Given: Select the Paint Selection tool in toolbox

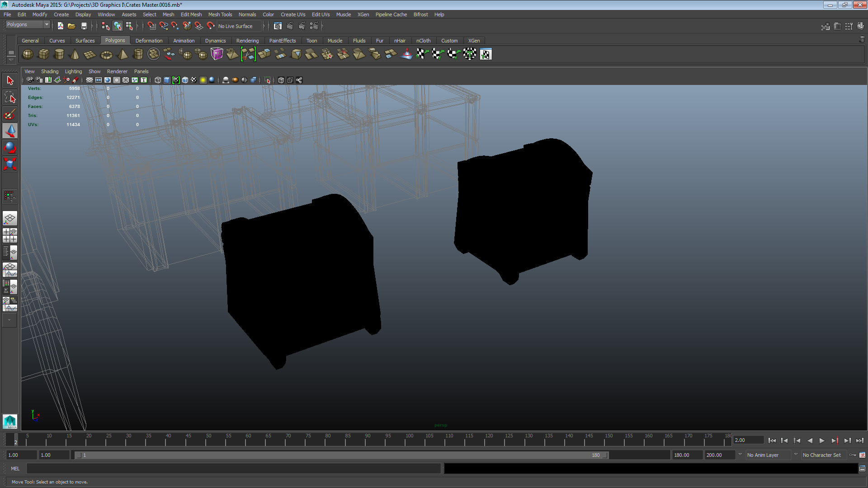Looking at the screenshot, I should 10,114.
